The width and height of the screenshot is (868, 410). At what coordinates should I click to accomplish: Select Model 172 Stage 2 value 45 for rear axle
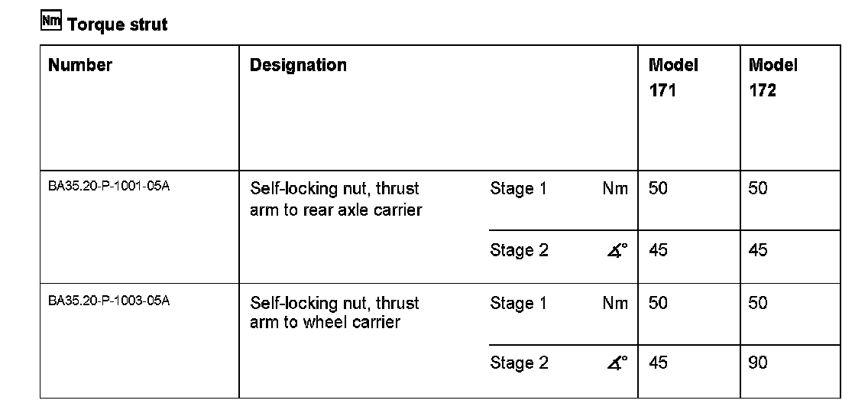(x=759, y=250)
